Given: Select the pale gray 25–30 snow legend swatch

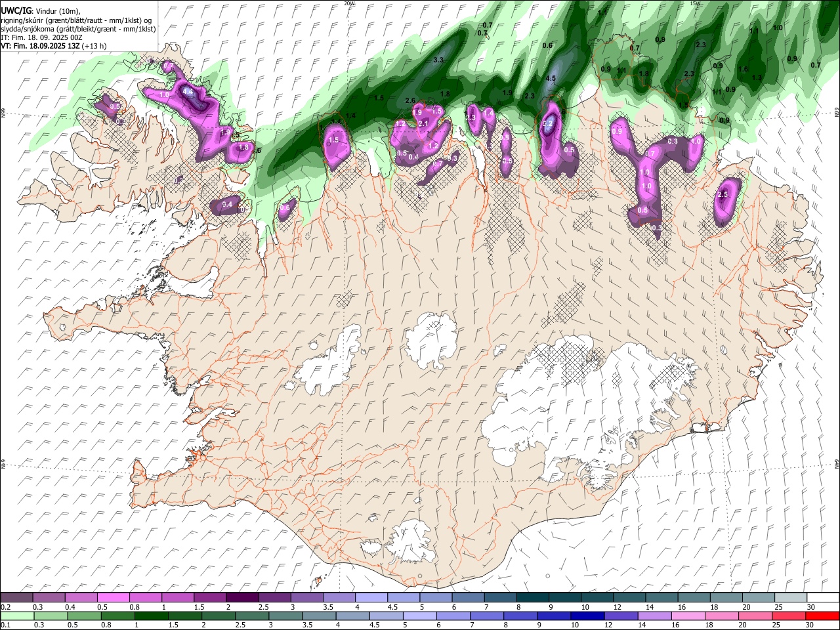Looking at the screenshot, I should point(790,598).
